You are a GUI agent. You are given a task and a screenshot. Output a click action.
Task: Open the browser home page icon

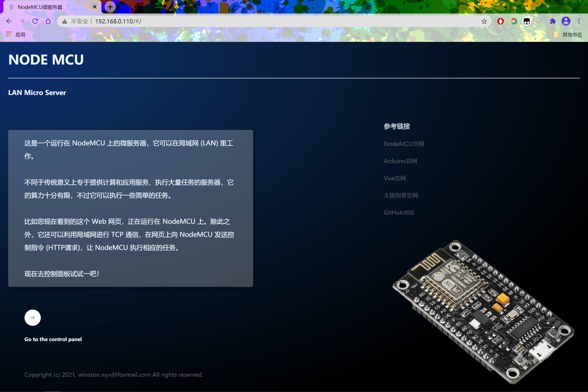[x=48, y=21]
